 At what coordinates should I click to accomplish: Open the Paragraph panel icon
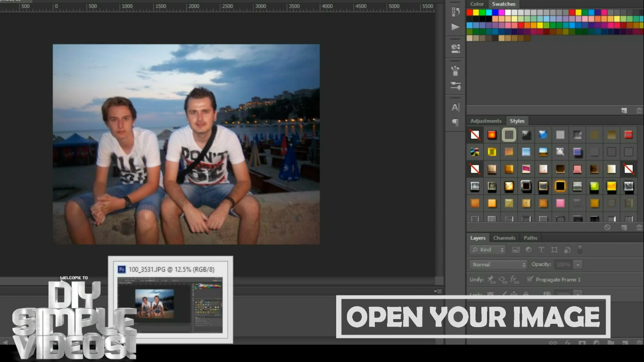pos(455,123)
